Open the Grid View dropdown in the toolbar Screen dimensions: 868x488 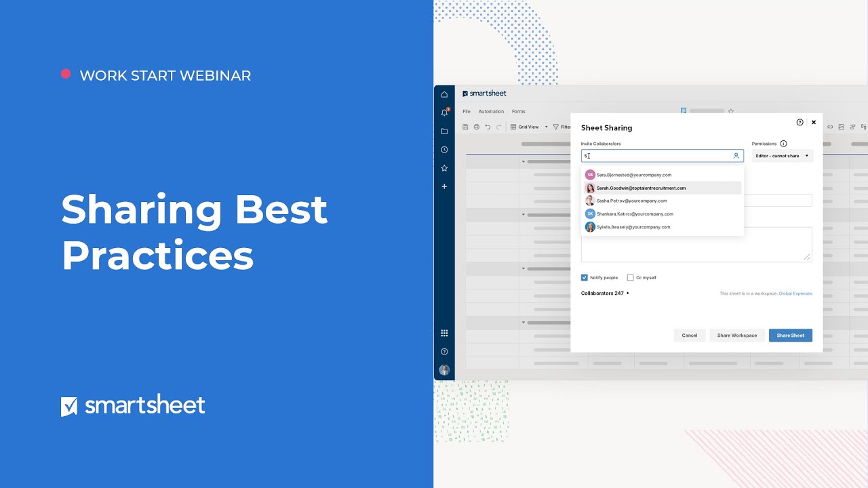[x=529, y=127]
